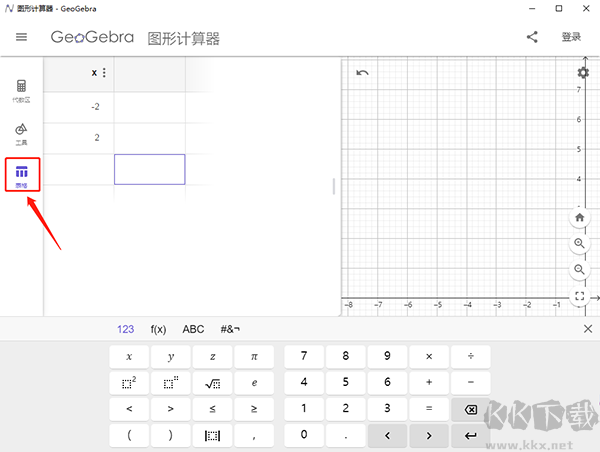Tap the less-than key
The width and height of the screenshot is (600, 452).
tap(129, 409)
